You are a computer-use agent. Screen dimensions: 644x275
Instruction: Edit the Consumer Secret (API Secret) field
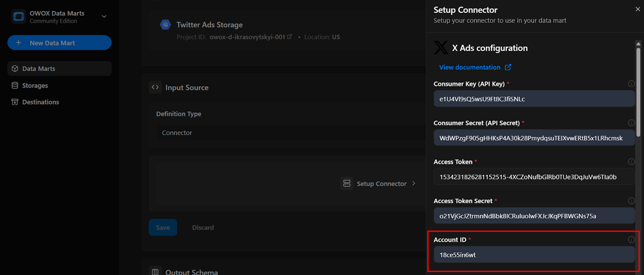click(x=534, y=138)
